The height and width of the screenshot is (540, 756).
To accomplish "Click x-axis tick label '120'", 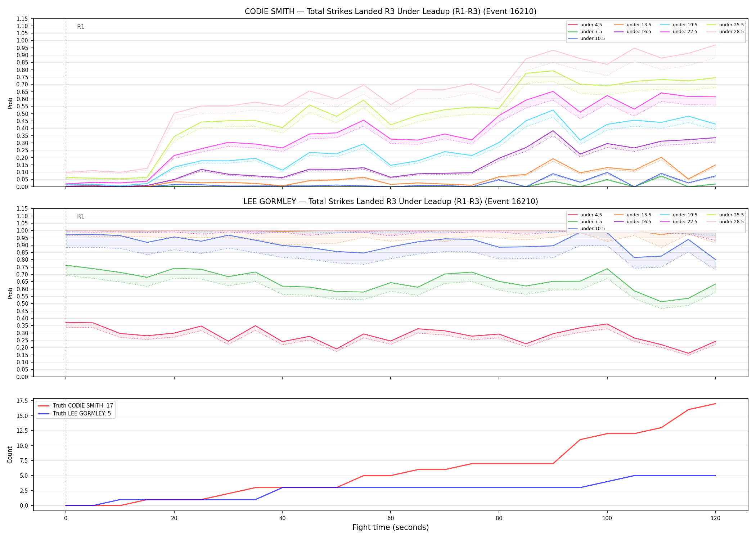I will [715, 518].
